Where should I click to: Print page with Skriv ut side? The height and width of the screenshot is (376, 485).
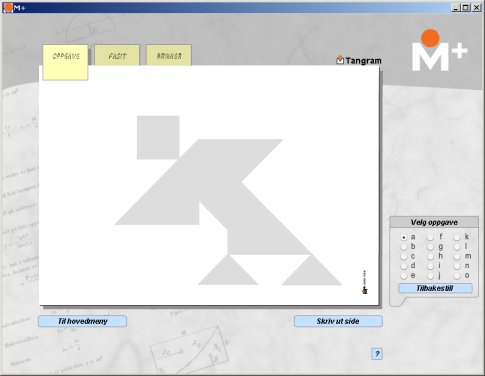point(338,321)
